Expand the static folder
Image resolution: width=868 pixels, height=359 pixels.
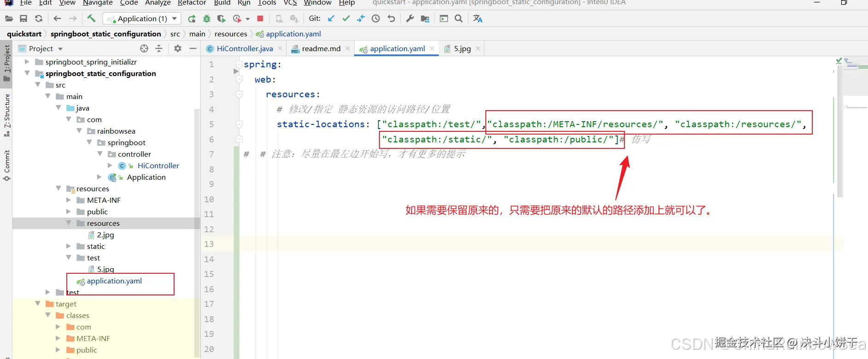[x=69, y=246]
